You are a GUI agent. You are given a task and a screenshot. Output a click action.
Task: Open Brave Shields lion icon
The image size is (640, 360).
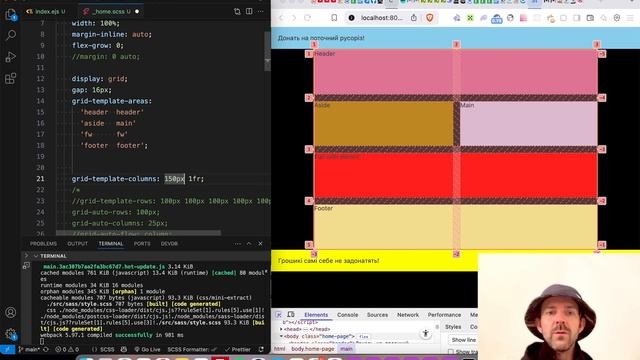point(429,18)
